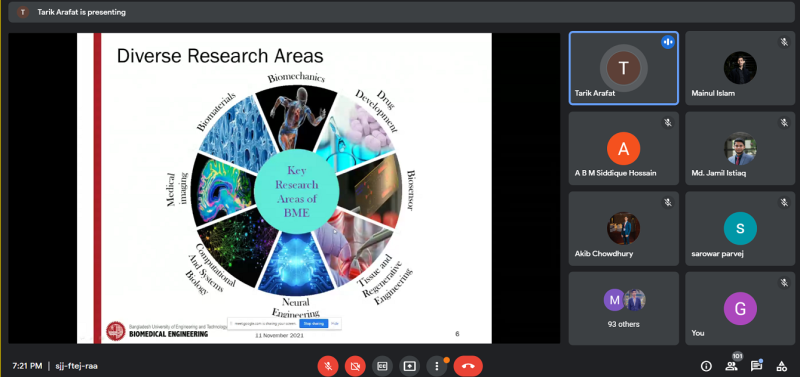Screen dimensions: 800x377
Task: Click Hide link in sharing banner
Action: tap(335, 323)
